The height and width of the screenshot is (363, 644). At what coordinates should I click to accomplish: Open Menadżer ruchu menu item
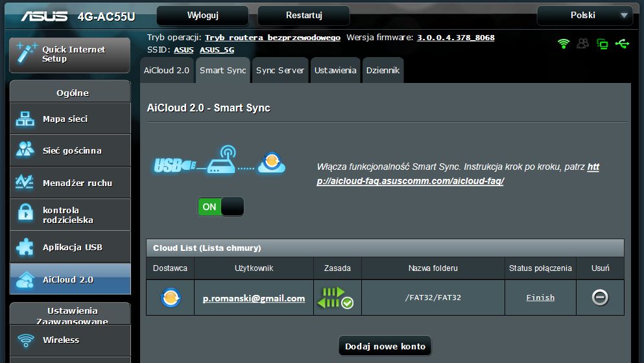(x=70, y=183)
